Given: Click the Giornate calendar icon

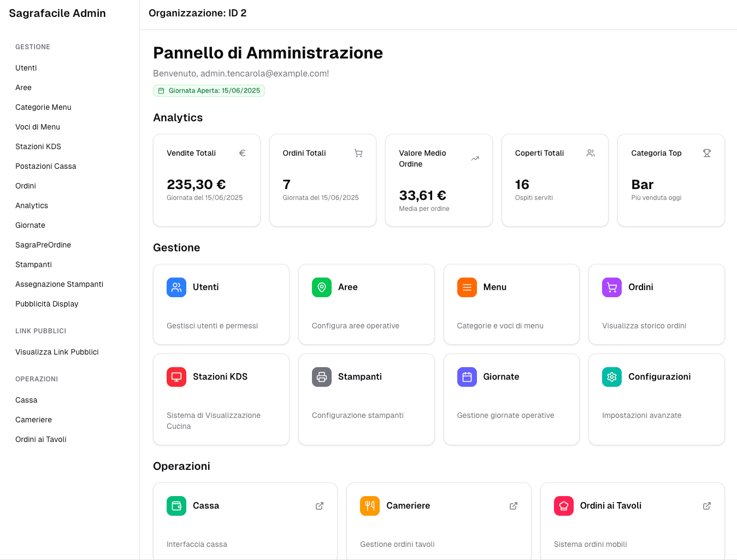Looking at the screenshot, I should 467,376.
